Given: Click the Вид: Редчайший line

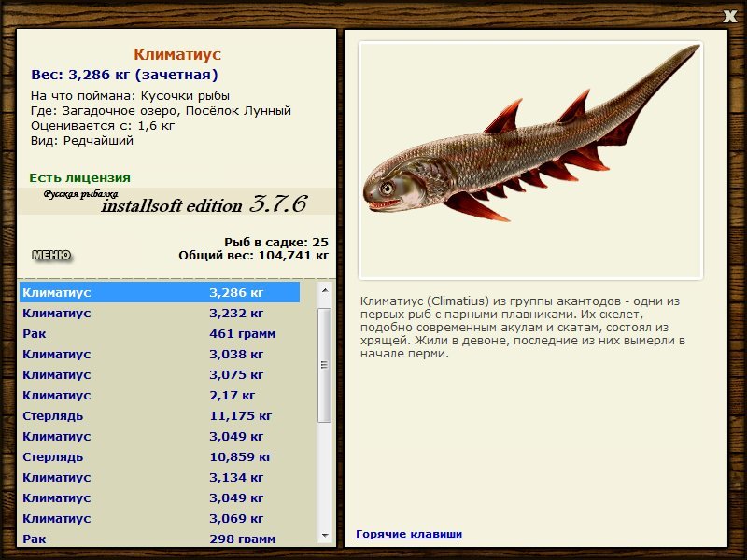Looking at the screenshot, I should click(82, 141).
